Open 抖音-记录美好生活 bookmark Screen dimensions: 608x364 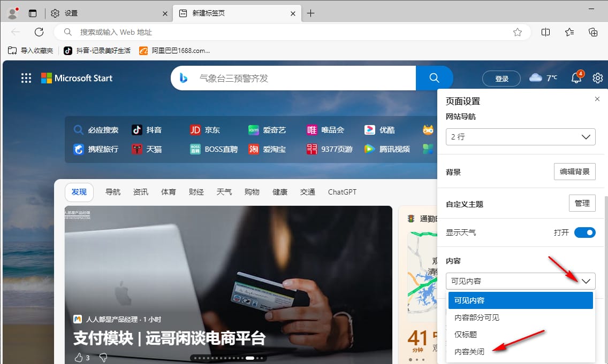point(97,50)
